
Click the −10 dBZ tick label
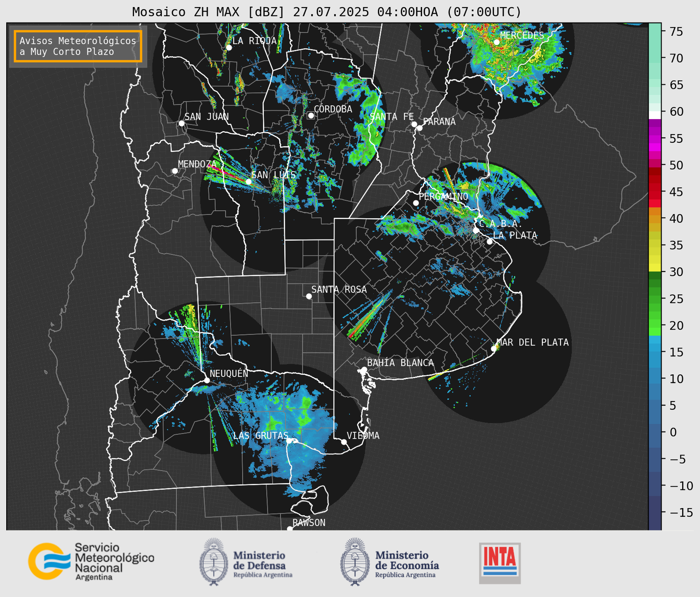click(681, 486)
